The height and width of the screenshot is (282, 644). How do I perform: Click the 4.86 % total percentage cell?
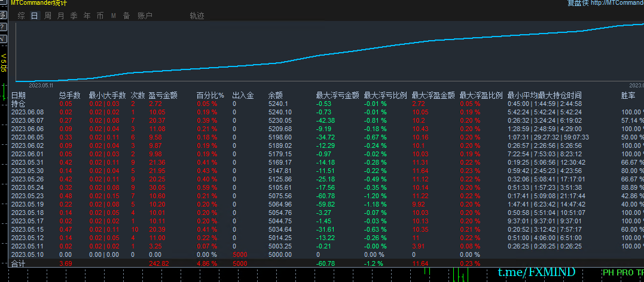[x=207, y=263]
